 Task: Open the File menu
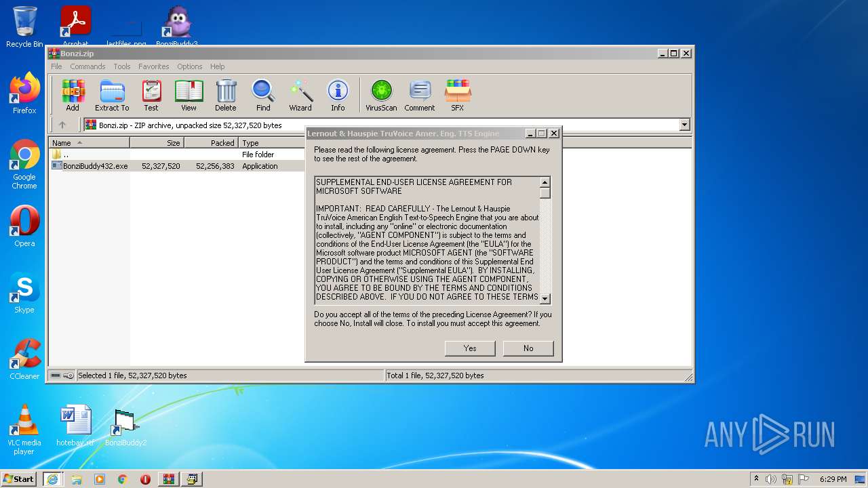[56, 66]
